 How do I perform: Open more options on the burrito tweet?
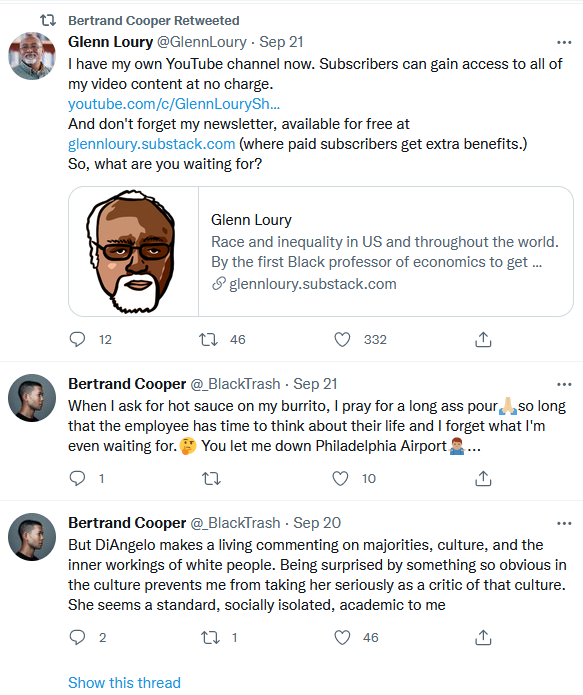(x=564, y=384)
